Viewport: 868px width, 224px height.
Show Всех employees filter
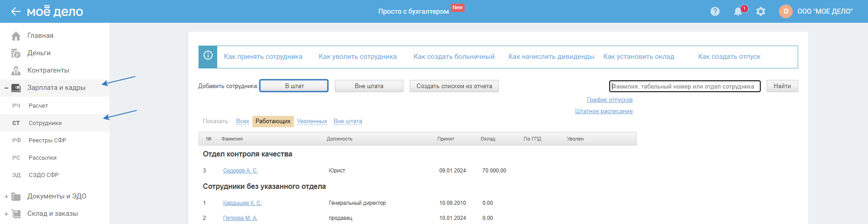tap(242, 121)
